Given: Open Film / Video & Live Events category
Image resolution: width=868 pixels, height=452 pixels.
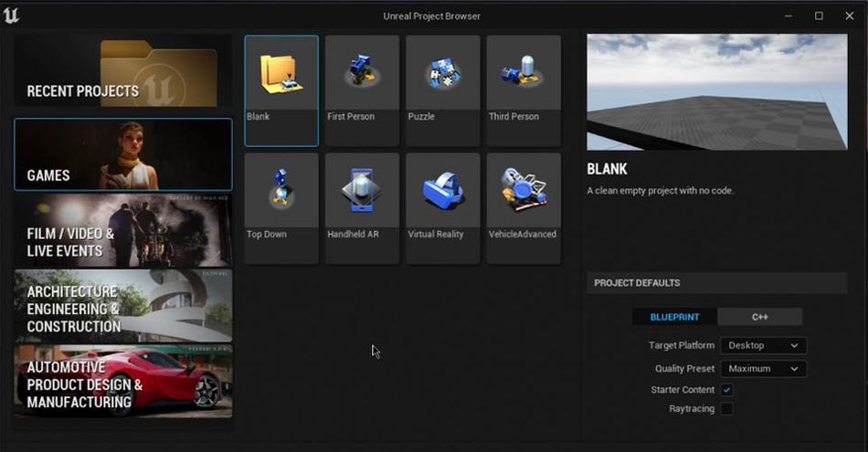Looking at the screenshot, I should coord(123,230).
